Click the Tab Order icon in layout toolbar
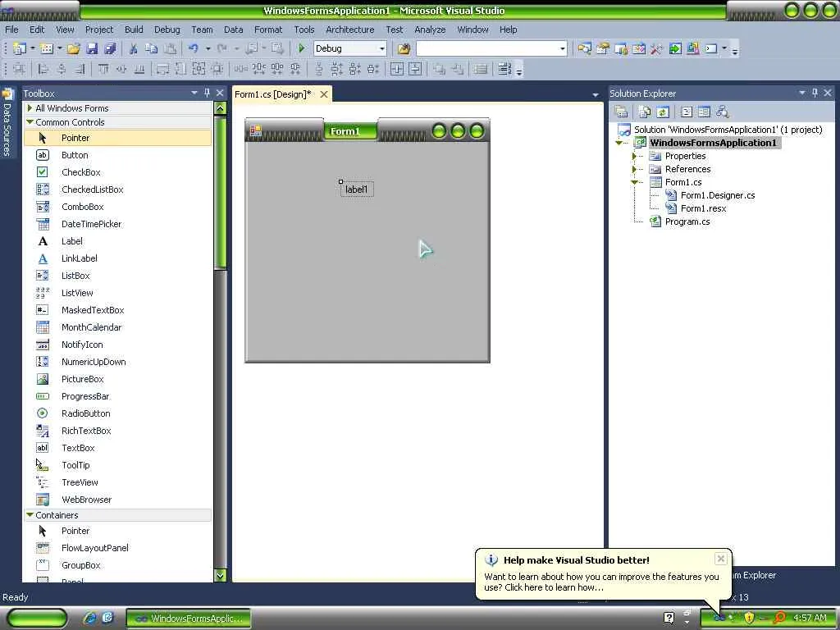This screenshot has width=840, height=630. coord(504,69)
